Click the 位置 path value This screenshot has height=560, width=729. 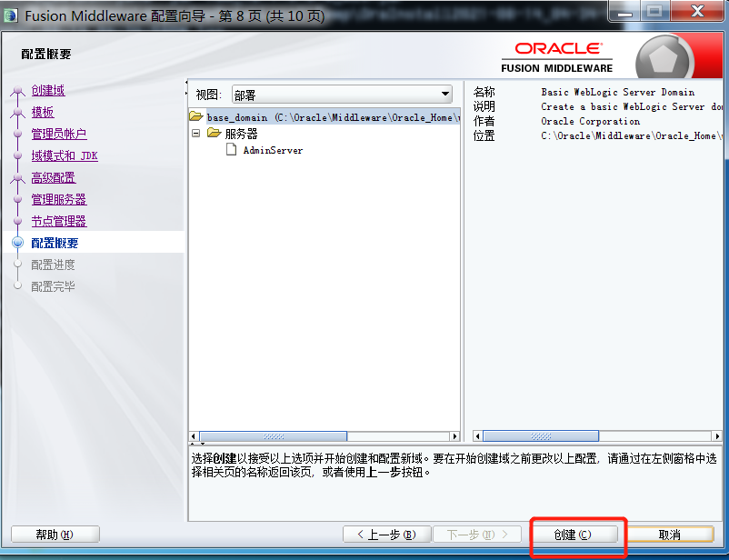pos(633,135)
